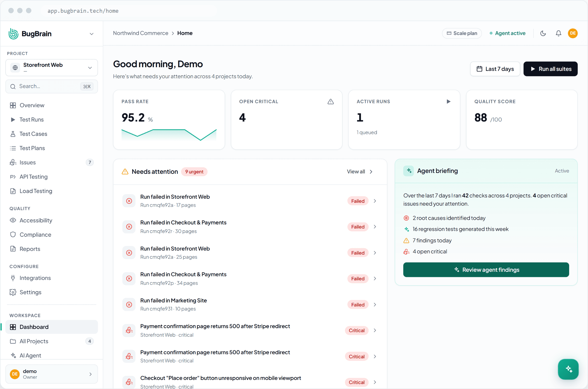Open the DE user avatar in header
Screen dimensions: 588x389
click(x=573, y=33)
